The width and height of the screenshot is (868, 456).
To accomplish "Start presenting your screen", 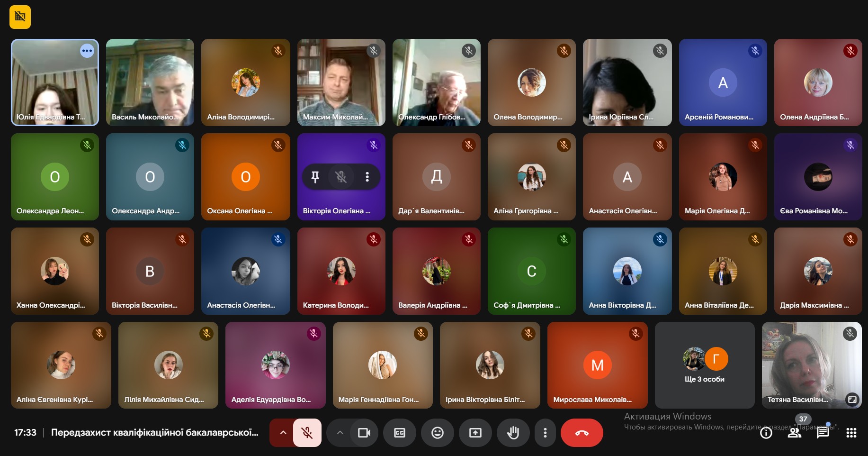I will click(475, 433).
